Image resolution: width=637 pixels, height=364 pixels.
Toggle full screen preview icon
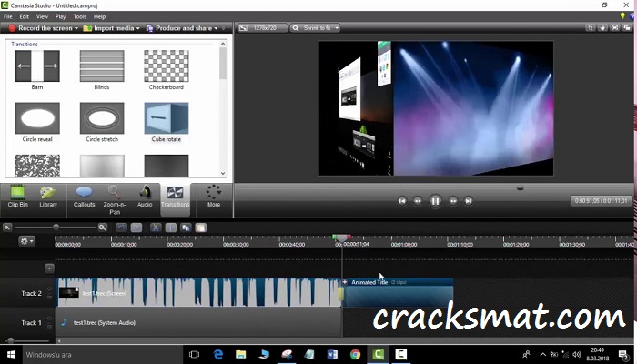pyautogui.click(x=614, y=28)
